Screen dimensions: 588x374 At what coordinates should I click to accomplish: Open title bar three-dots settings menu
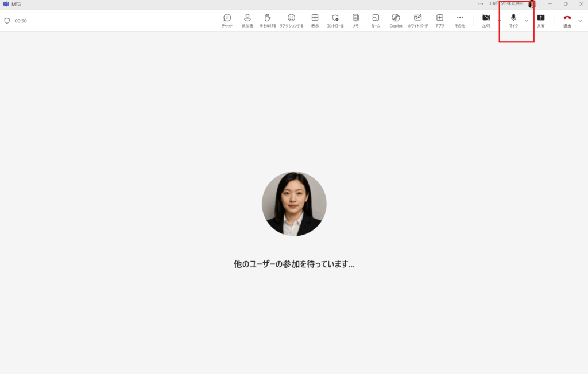pyautogui.click(x=481, y=3)
